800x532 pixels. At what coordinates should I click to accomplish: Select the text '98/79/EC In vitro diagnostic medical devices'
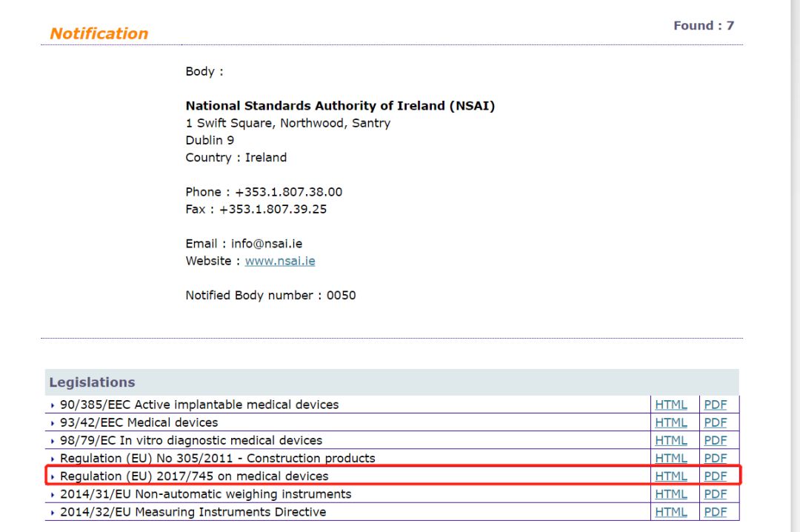(x=191, y=441)
